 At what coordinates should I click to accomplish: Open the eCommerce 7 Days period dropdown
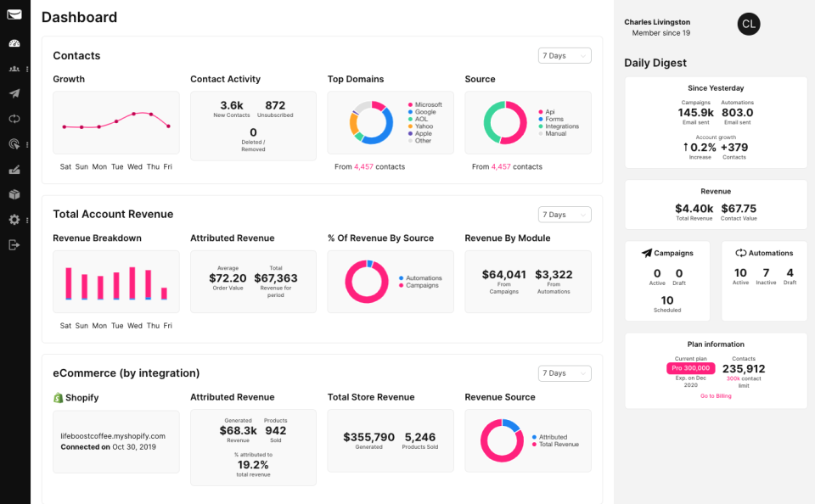(x=564, y=373)
